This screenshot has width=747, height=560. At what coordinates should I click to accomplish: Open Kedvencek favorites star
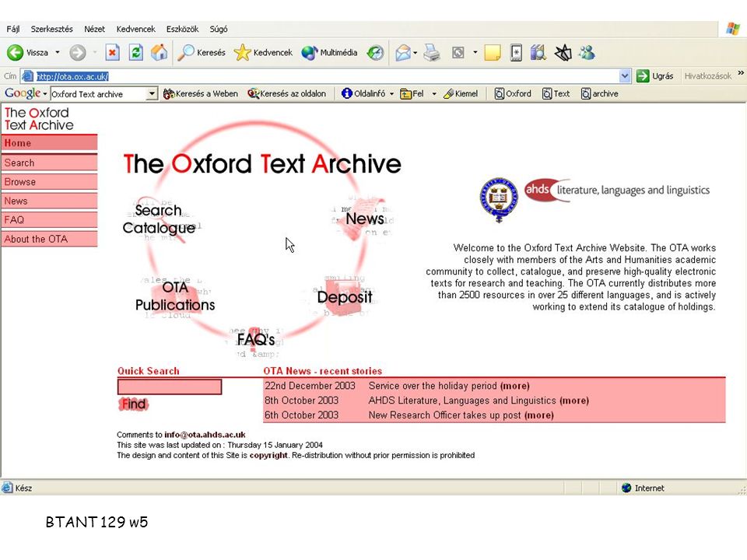click(x=263, y=52)
